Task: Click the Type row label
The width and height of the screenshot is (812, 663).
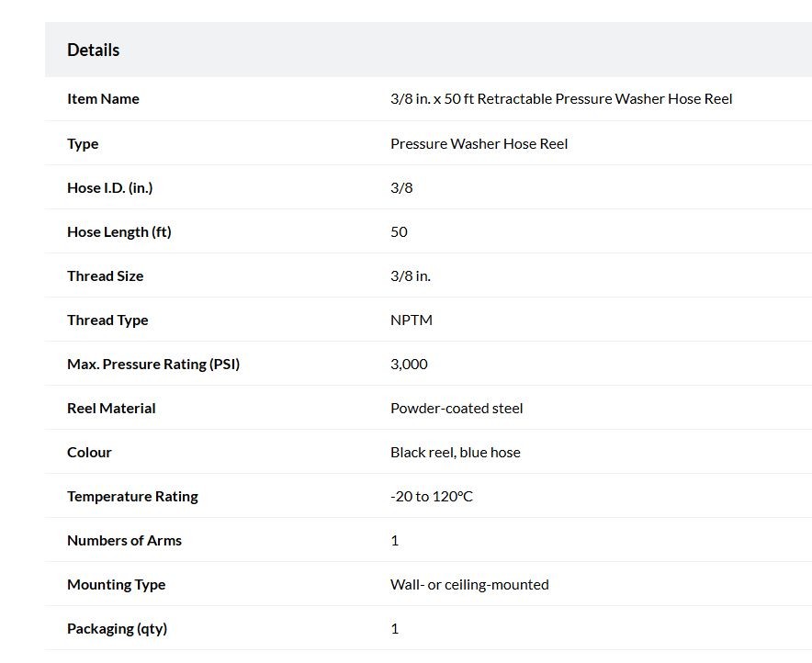Action: 83,144
